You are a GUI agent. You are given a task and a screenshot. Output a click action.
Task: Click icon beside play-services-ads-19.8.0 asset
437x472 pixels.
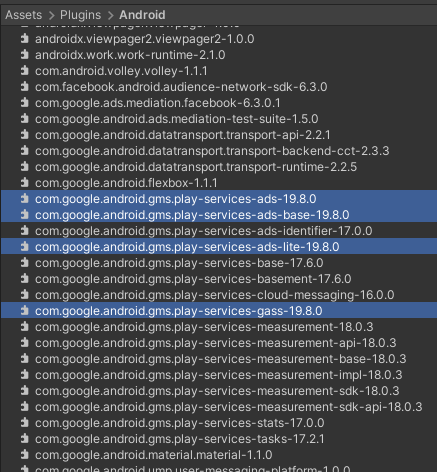pos(25,199)
